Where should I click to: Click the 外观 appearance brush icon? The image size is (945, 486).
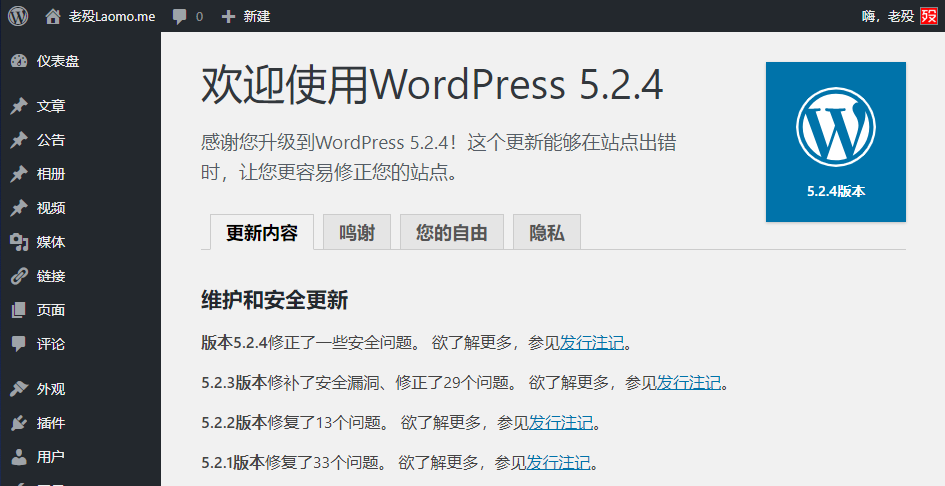click(x=18, y=389)
